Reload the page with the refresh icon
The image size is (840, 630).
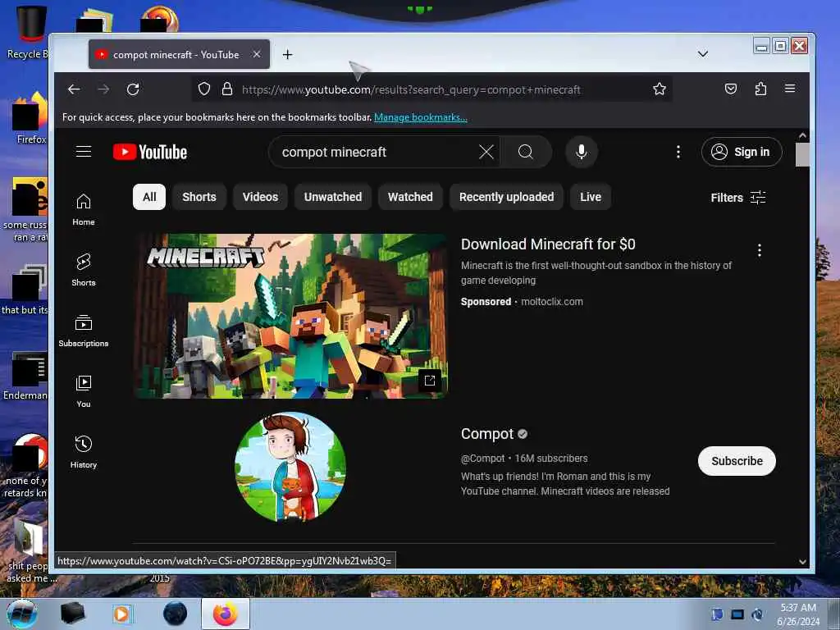133,89
